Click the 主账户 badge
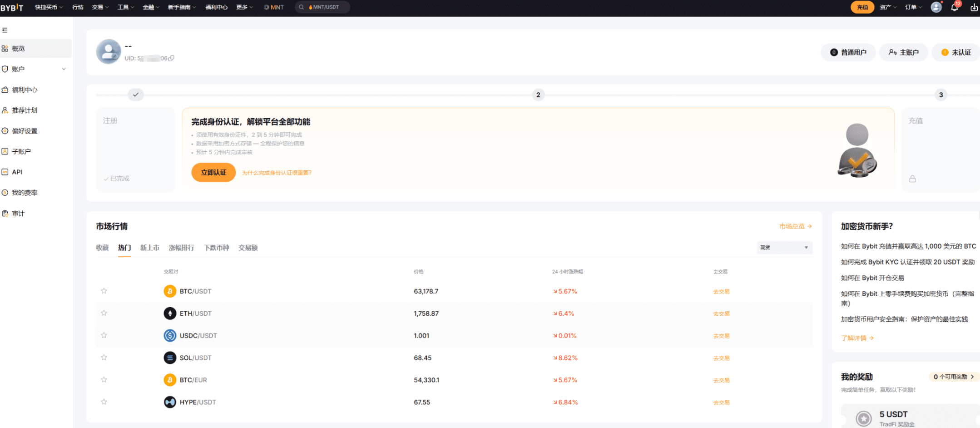 (x=904, y=52)
